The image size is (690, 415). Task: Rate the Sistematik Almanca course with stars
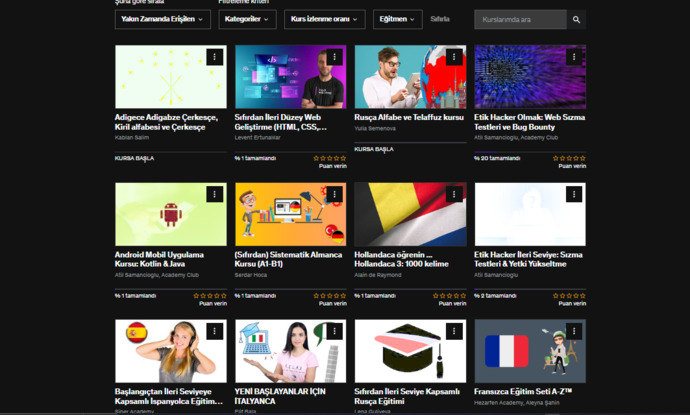[x=330, y=295]
